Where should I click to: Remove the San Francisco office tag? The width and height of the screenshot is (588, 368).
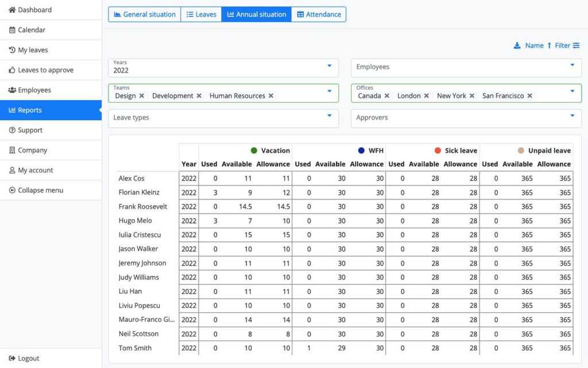tap(529, 96)
